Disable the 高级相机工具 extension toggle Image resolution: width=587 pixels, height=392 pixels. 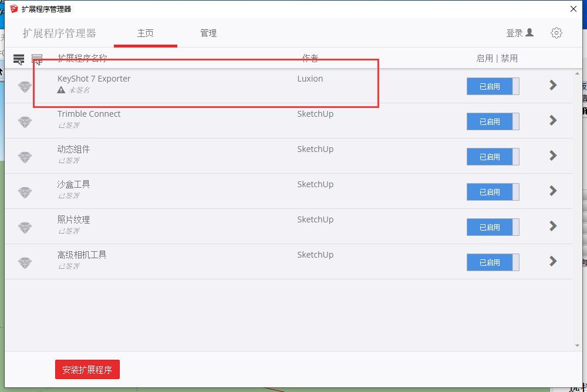point(492,262)
